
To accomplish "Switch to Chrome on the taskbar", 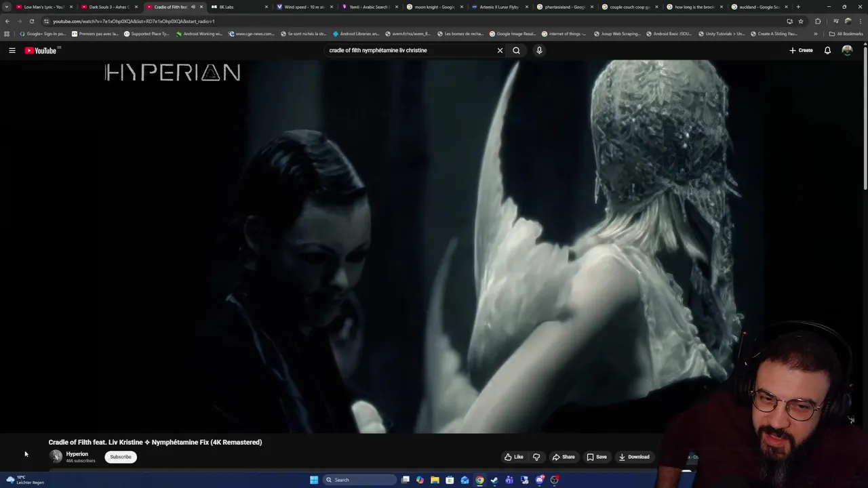I will (479, 480).
